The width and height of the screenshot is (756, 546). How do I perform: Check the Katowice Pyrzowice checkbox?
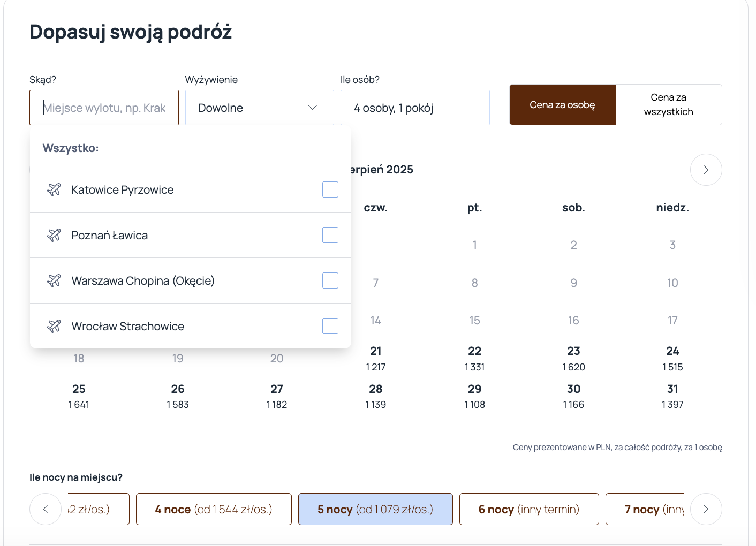[x=330, y=189]
